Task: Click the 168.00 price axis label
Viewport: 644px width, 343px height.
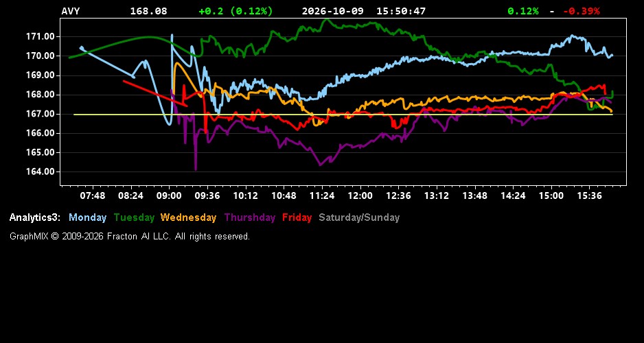Action: [41, 95]
